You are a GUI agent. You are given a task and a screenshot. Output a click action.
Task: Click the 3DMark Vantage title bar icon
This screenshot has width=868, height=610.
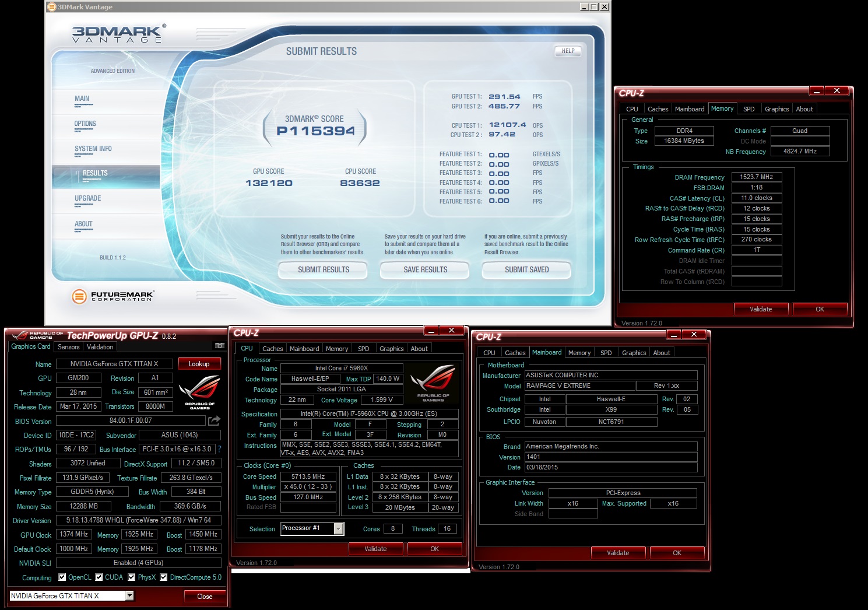coord(52,7)
